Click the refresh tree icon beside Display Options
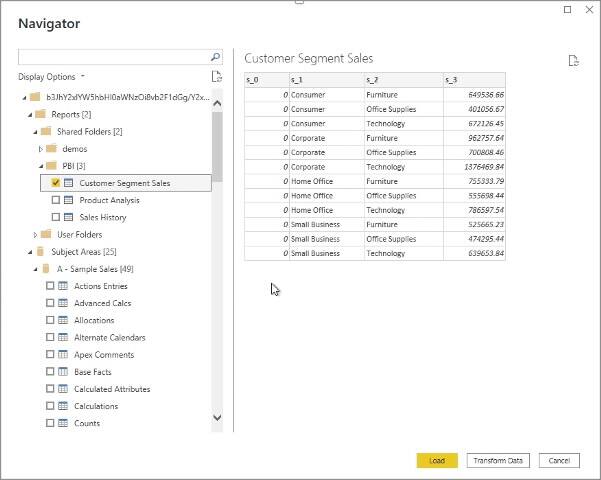This screenshot has width=601, height=480. [x=216, y=77]
